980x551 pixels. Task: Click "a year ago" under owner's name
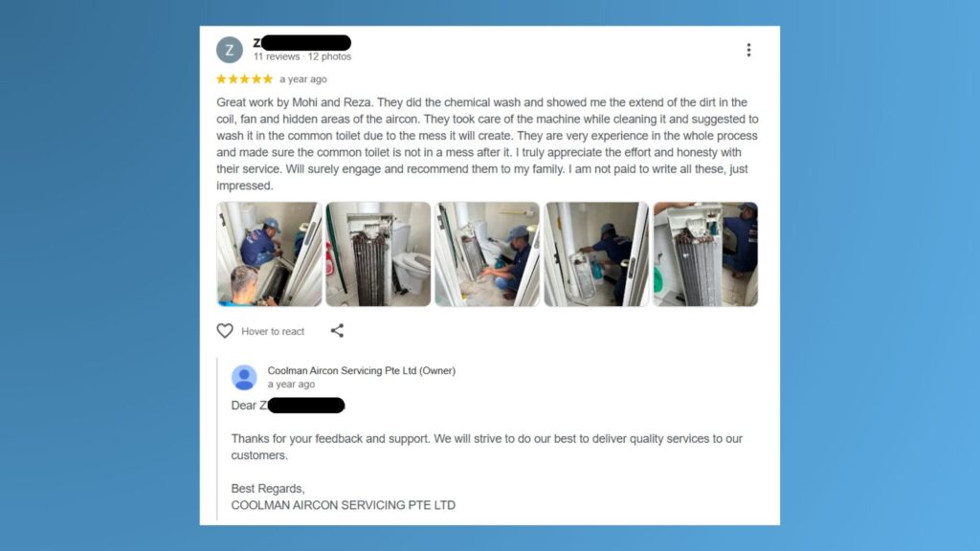click(x=291, y=385)
